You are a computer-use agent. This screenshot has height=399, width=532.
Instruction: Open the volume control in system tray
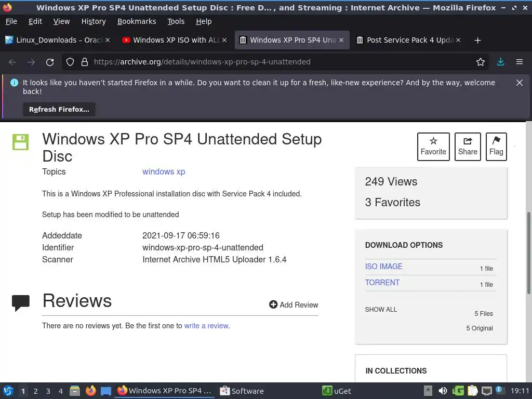[443, 391]
